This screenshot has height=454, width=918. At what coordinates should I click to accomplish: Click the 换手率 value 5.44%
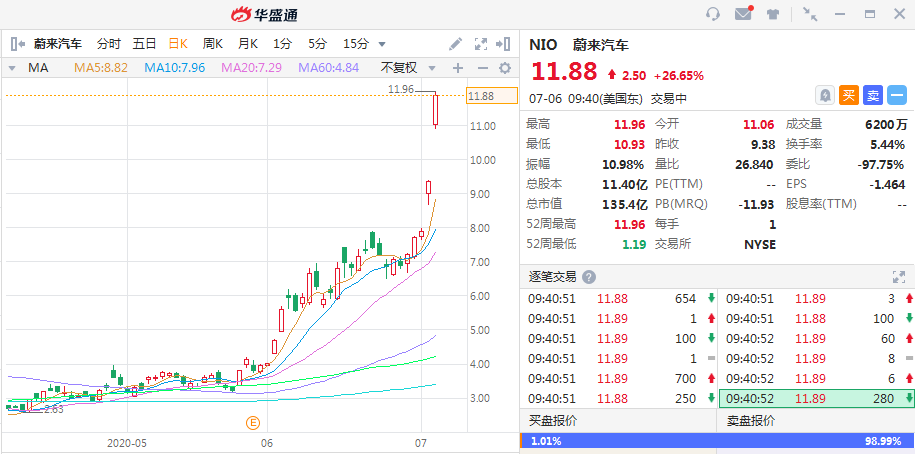[888, 144]
